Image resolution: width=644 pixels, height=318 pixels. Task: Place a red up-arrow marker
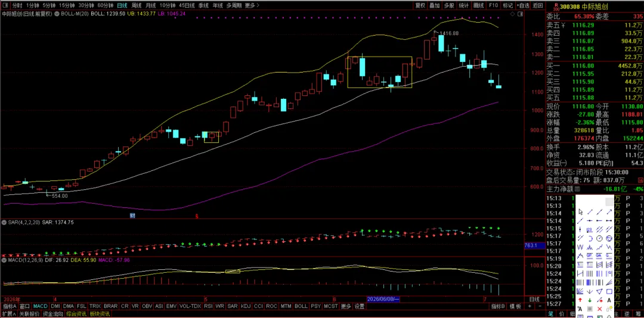point(580,300)
